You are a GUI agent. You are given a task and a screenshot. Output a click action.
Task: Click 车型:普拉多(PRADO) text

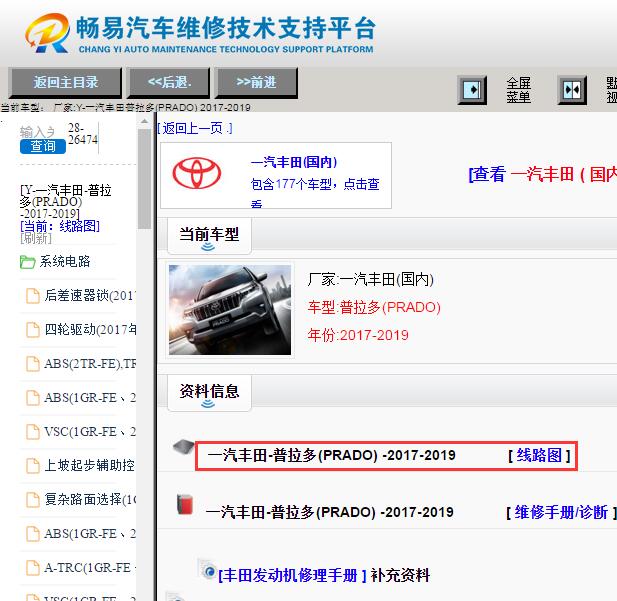pos(374,307)
